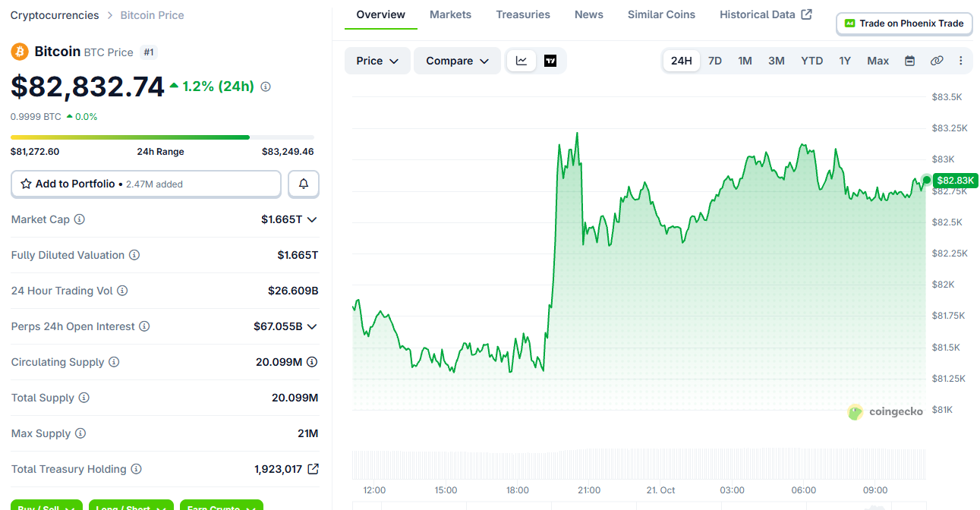Open chart more options three-dot menu

(961, 61)
